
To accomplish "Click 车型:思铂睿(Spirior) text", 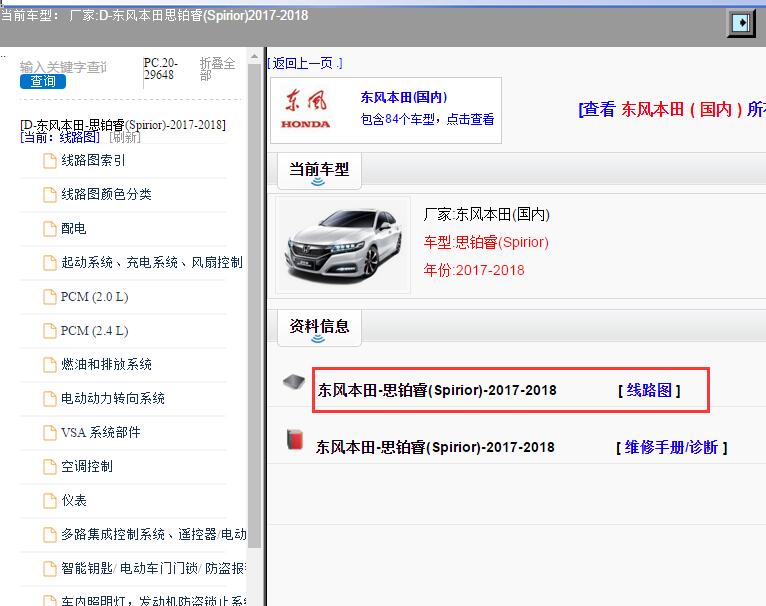I will tap(486, 242).
